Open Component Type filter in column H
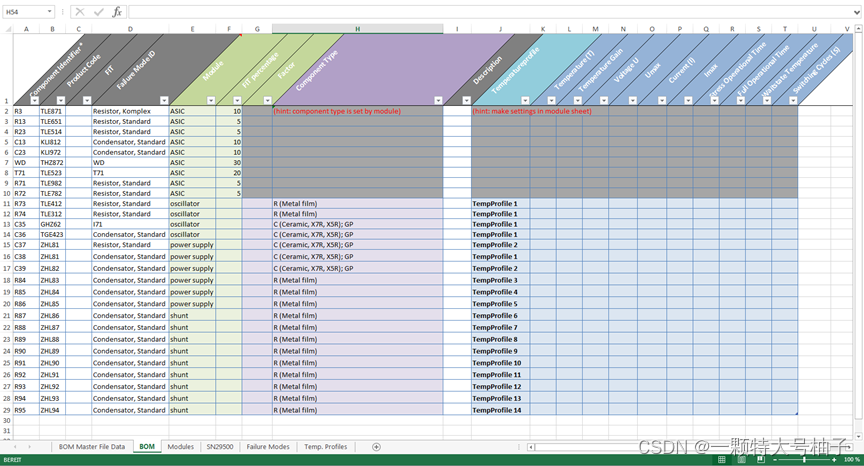Image resolution: width=864 pixels, height=466 pixels. click(x=438, y=100)
